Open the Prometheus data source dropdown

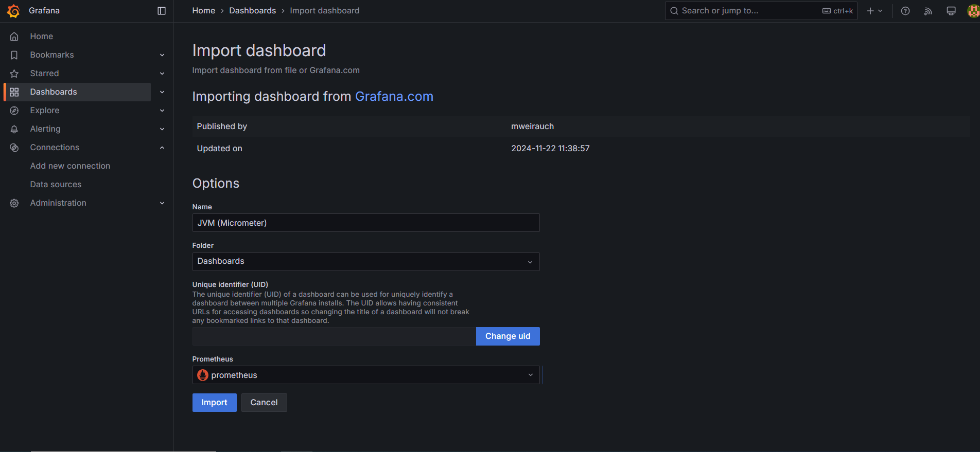pos(366,375)
